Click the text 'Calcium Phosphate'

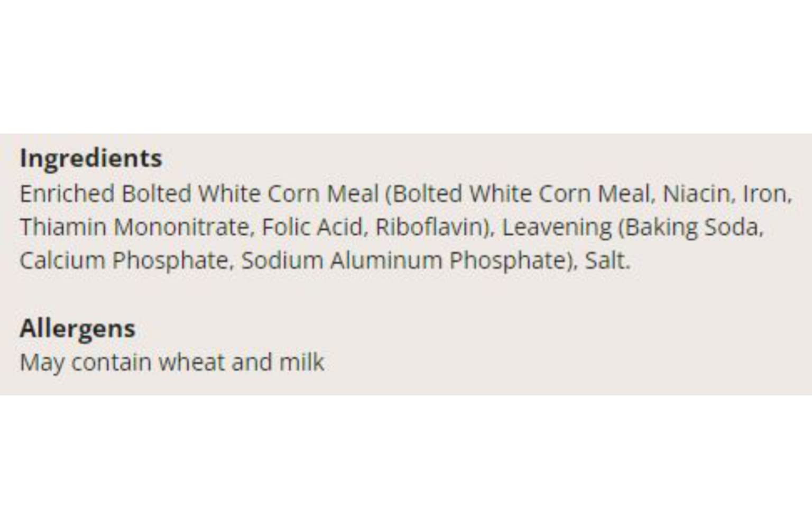124,261
